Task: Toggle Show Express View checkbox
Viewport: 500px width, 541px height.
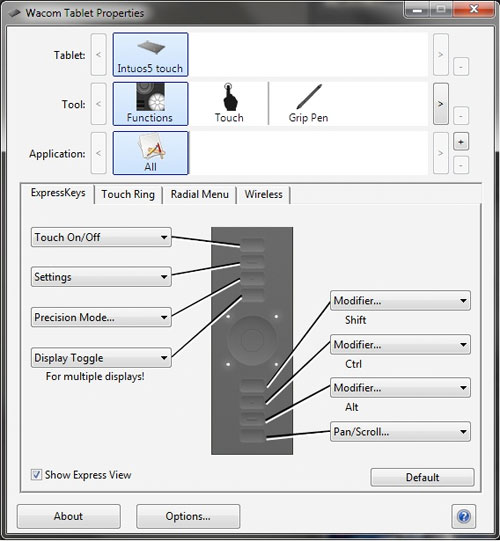Action: (36, 475)
